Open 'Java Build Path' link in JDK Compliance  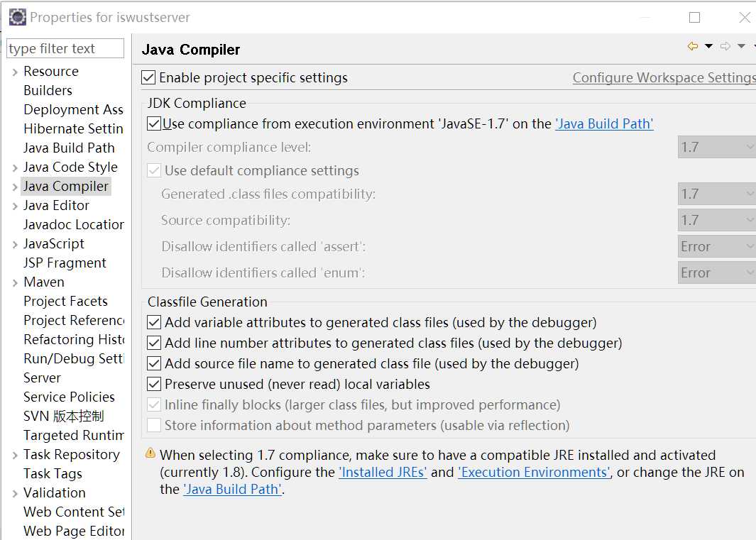[x=604, y=124]
